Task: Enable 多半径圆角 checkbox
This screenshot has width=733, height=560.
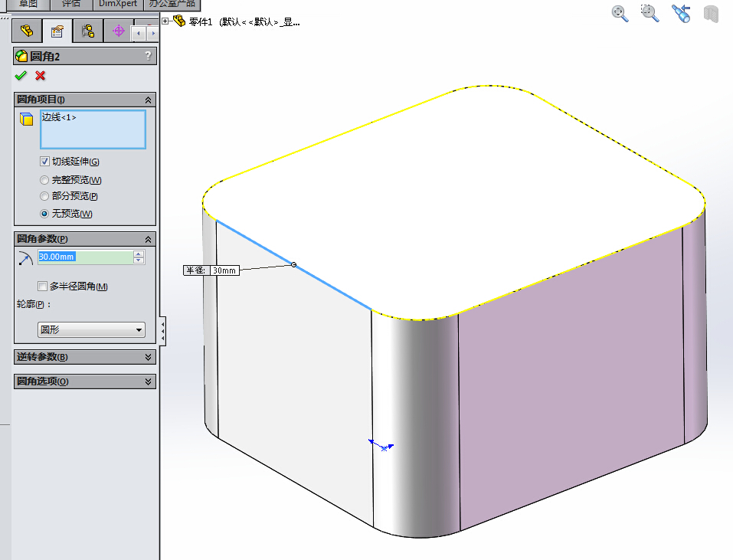Action: click(x=43, y=286)
